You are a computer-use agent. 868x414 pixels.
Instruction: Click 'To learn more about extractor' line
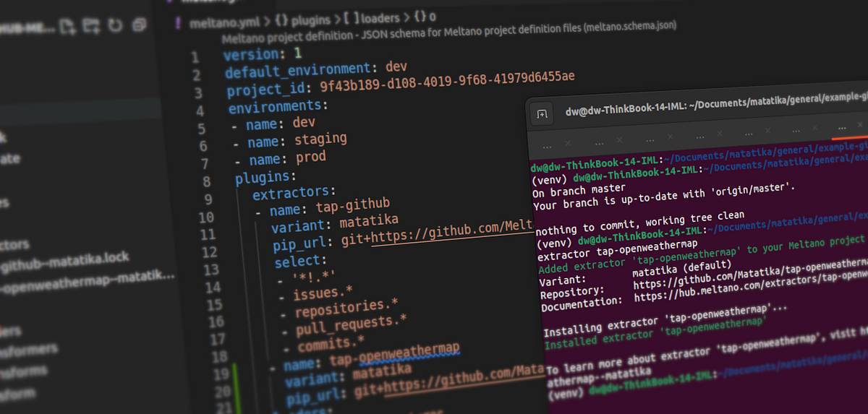coord(707,348)
